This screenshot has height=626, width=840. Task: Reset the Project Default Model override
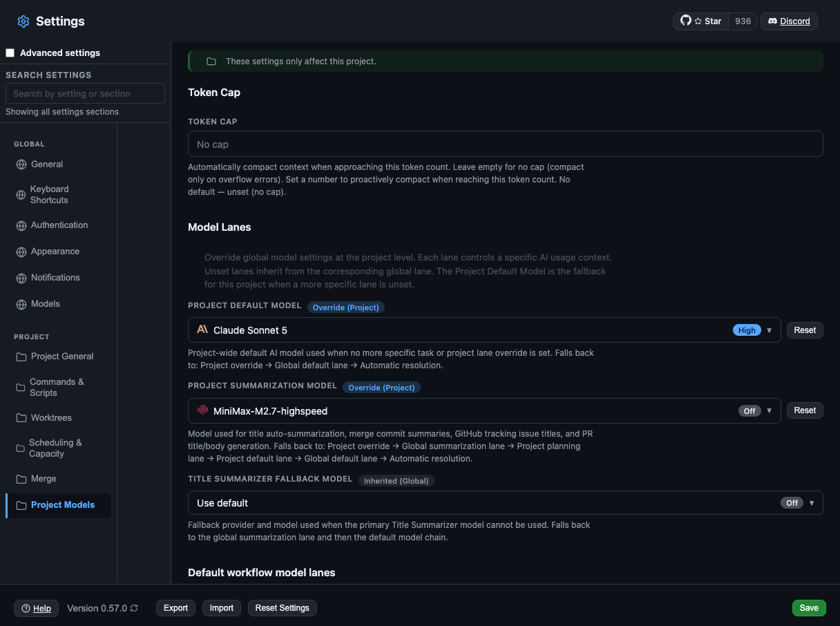(805, 330)
